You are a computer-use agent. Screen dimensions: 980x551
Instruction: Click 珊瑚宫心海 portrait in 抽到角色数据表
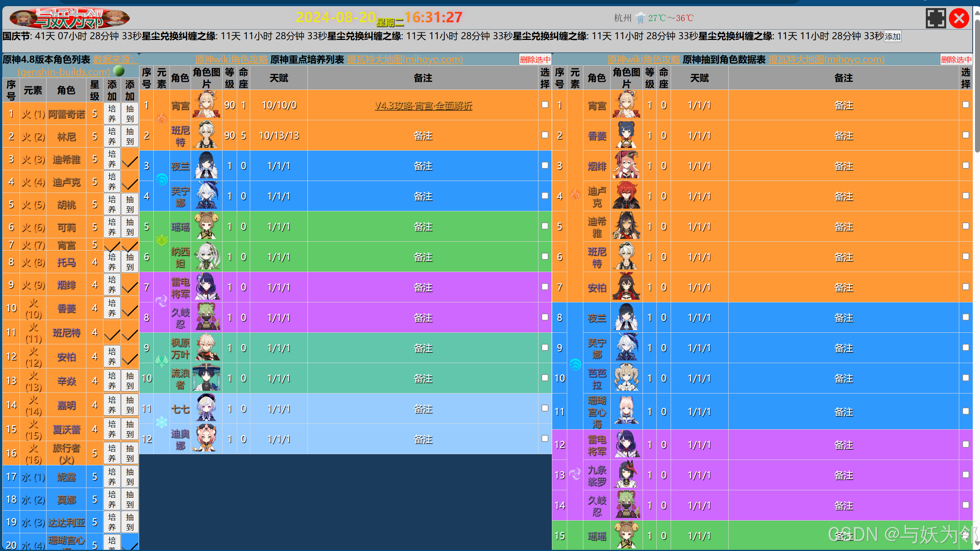coord(626,411)
